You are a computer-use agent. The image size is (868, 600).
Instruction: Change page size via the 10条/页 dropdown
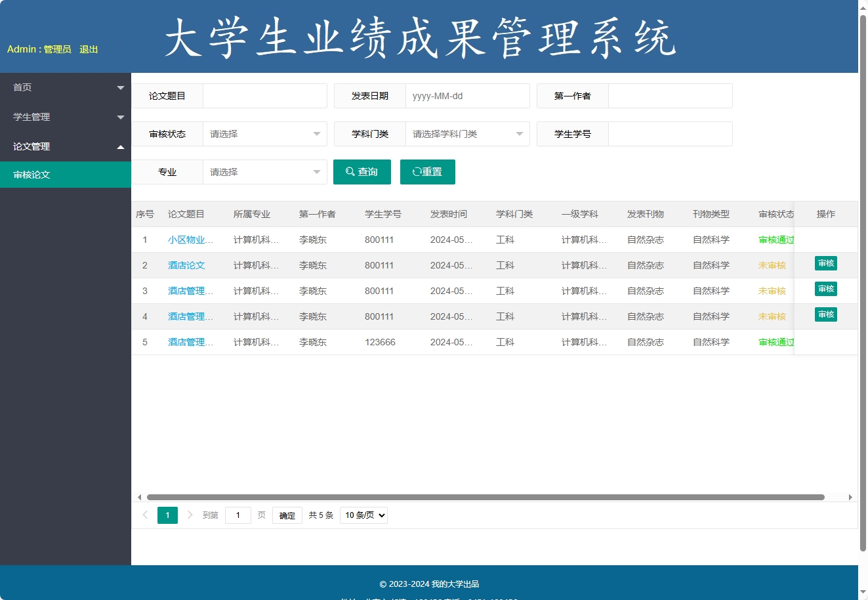(x=363, y=515)
